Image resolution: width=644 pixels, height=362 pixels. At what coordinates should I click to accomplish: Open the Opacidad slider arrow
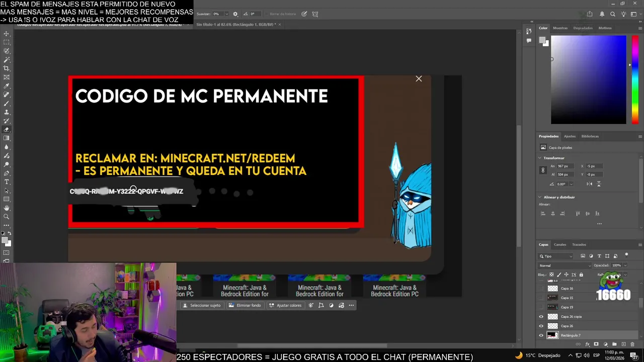(625, 265)
